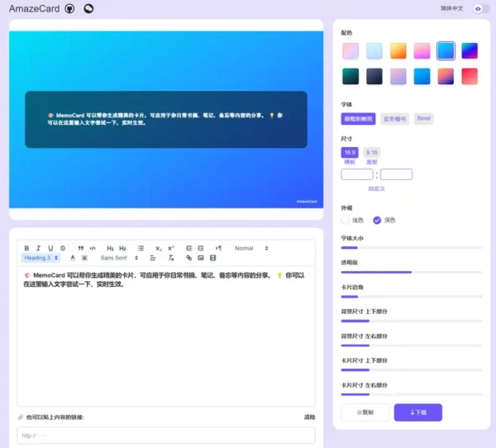Screen dimensions: 496x448
Task: Click the custom height input field
Action: pyautogui.click(x=396, y=174)
